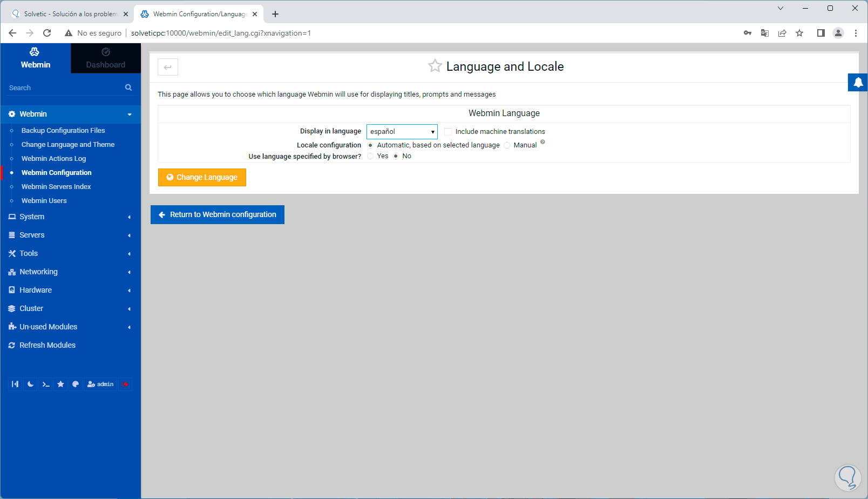This screenshot has width=868, height=499.
Task: Bookmark this tab with star icon
Action: point(799,33)
